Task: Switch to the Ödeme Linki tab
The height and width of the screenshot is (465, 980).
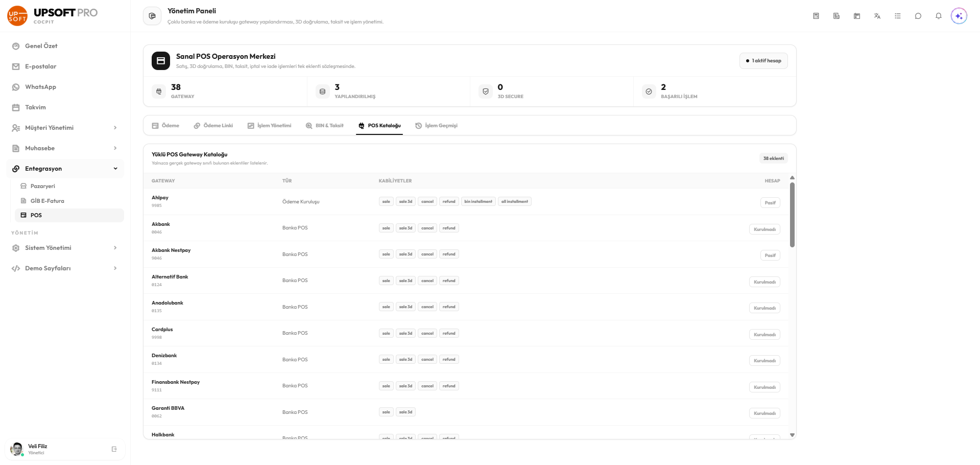Action: [213, 126]
